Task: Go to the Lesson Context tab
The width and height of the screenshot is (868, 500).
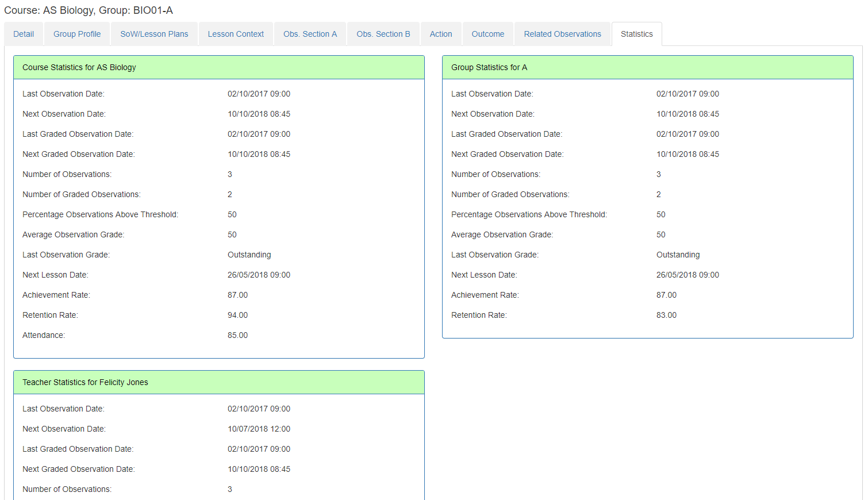Action: 236,34
